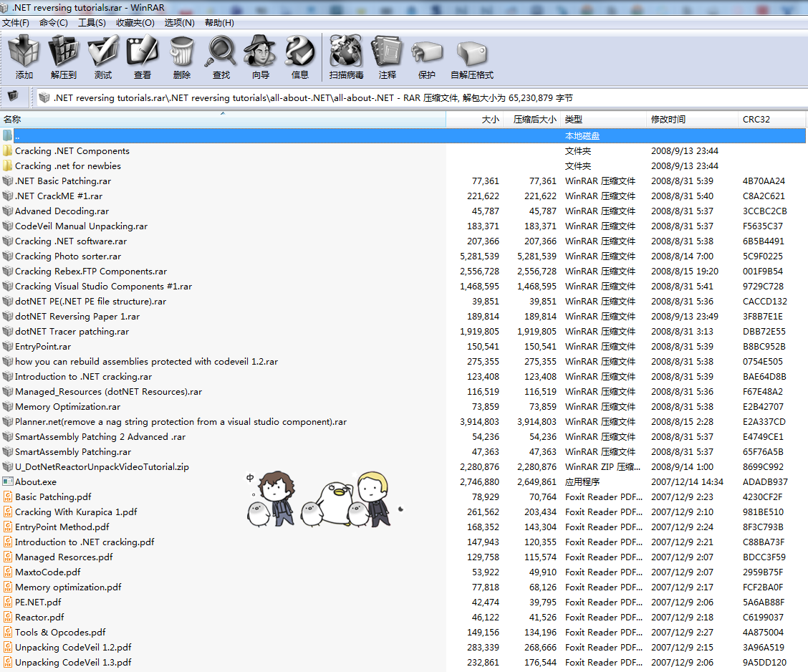808x672 pixels.
Task: Select dotNET PE(.NET PE file structure).rar
Action: click(x=91, y=302)
